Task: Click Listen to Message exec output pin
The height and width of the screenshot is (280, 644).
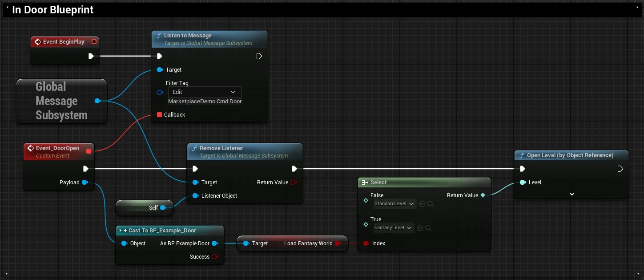Action: [x=259, y=56]
